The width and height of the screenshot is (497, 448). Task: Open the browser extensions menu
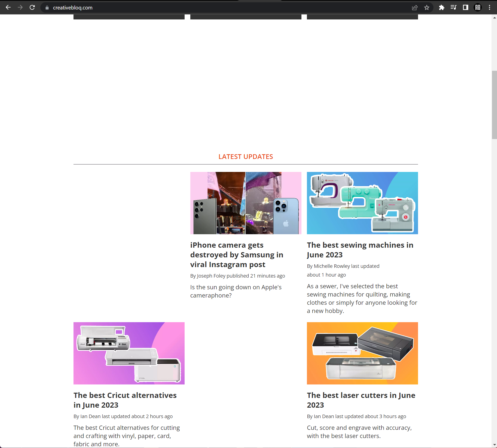pyautogui.click(x=441, y=7)
